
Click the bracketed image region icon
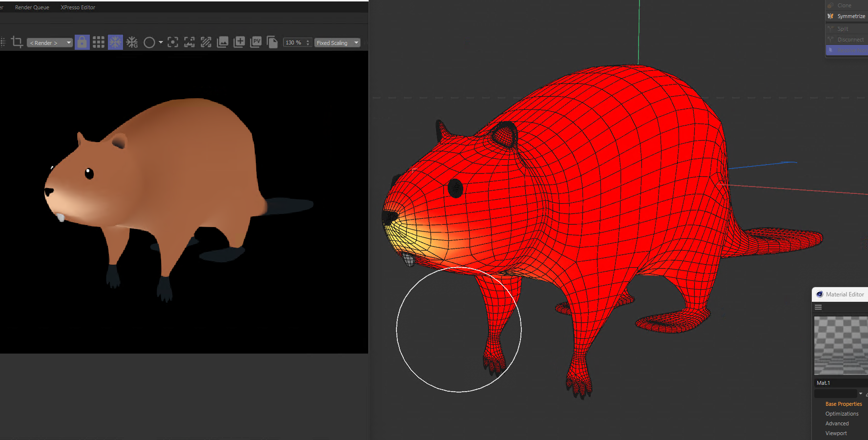[189, 42]
